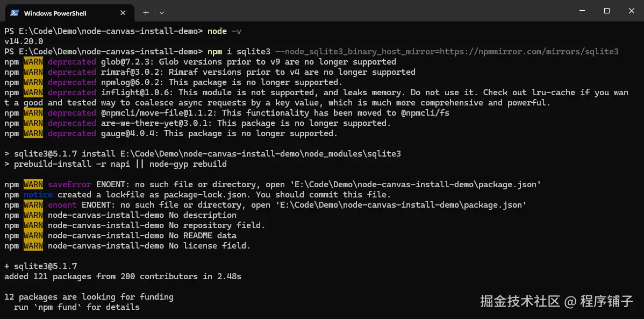Close the terminal window

(631, 11)
